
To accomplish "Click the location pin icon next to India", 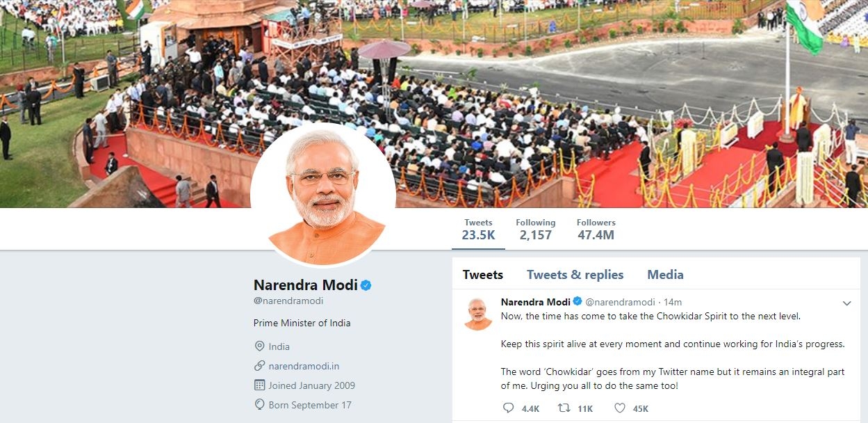I will click(x=259, y=346).
